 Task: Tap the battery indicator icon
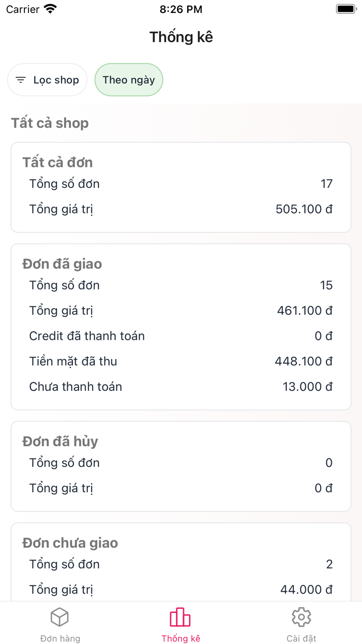click(345, 9)
